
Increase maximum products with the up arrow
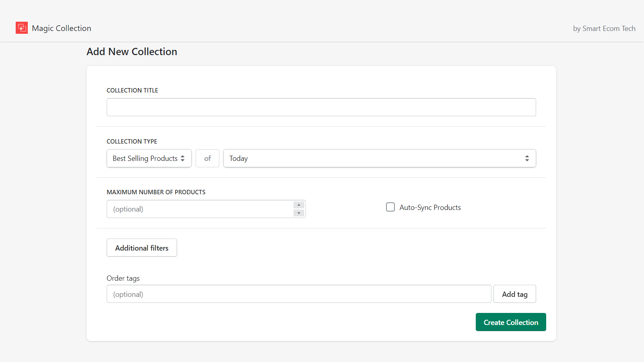[299, 205]
